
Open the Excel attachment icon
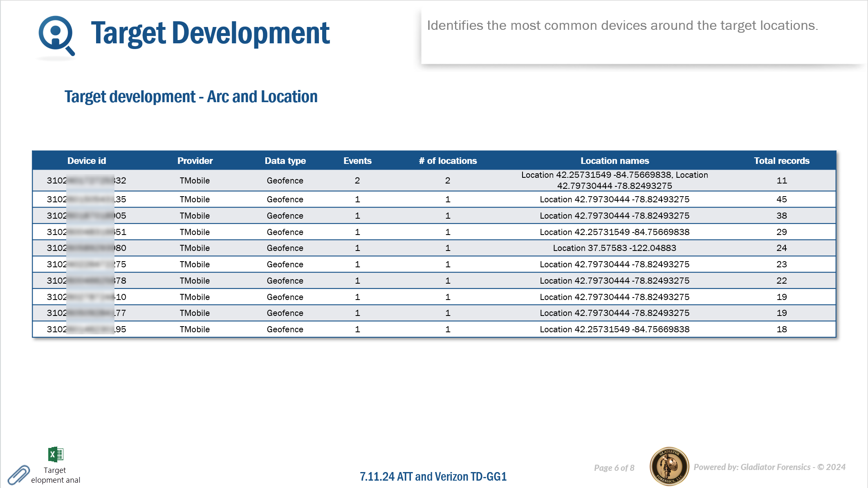pos(56,454)
